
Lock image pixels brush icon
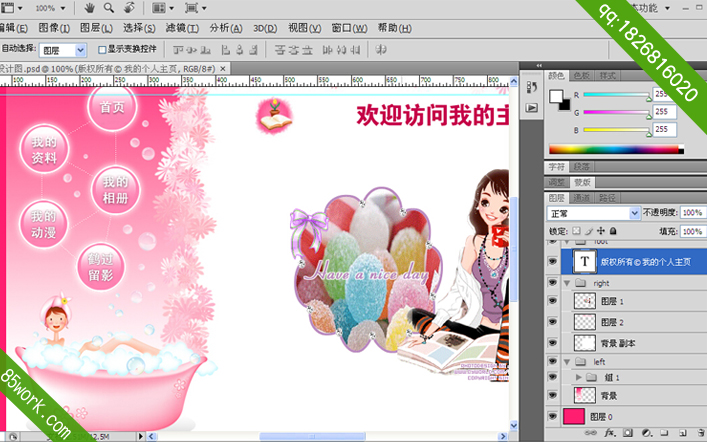pyautogui.click(x=588, y=231)
